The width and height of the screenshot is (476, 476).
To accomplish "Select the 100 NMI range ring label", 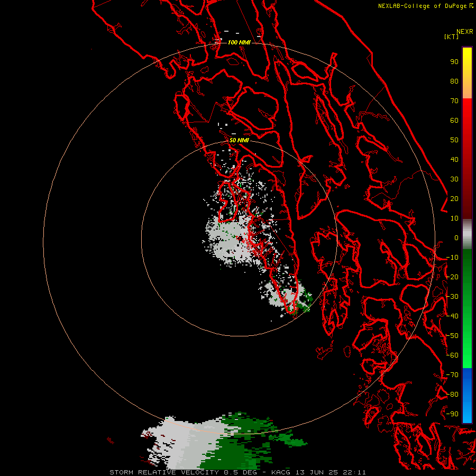I will coord(239,42).
